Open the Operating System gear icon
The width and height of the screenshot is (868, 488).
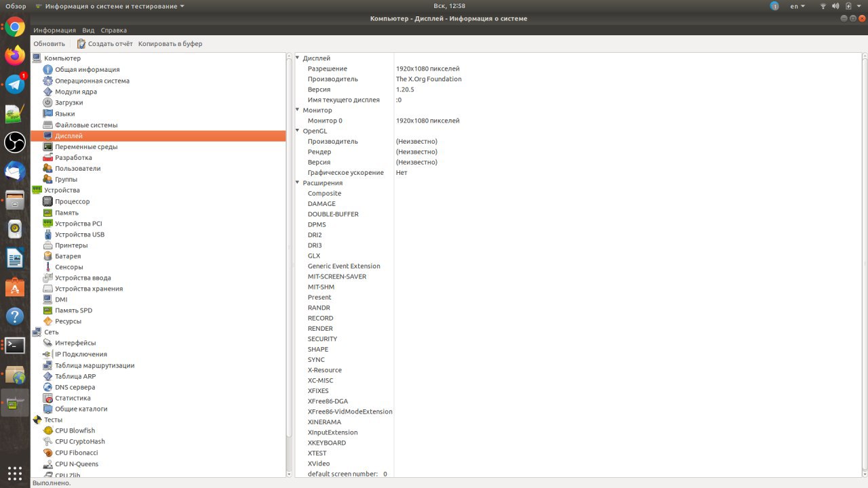47,81
